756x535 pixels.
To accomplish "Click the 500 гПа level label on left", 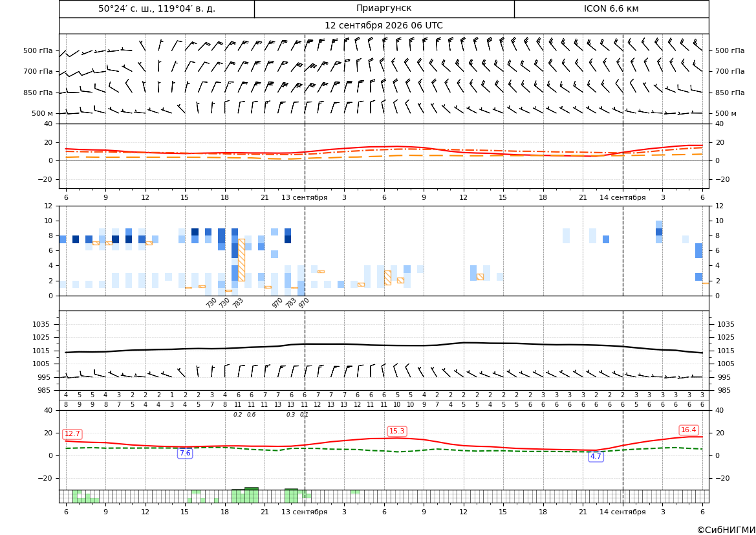I will [38, 50].
